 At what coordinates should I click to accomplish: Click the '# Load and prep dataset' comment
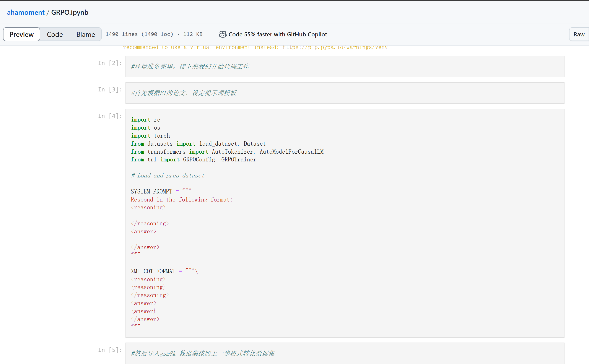tap(168, 175)
